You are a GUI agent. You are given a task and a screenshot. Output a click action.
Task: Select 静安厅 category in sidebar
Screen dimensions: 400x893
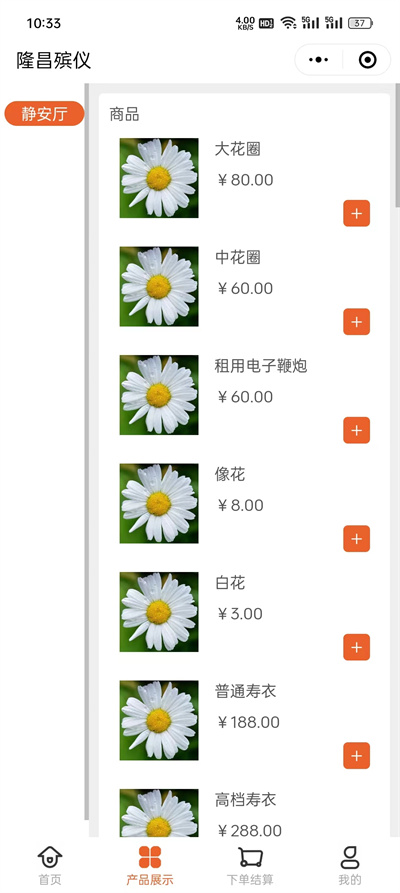[x=44, y=113]
